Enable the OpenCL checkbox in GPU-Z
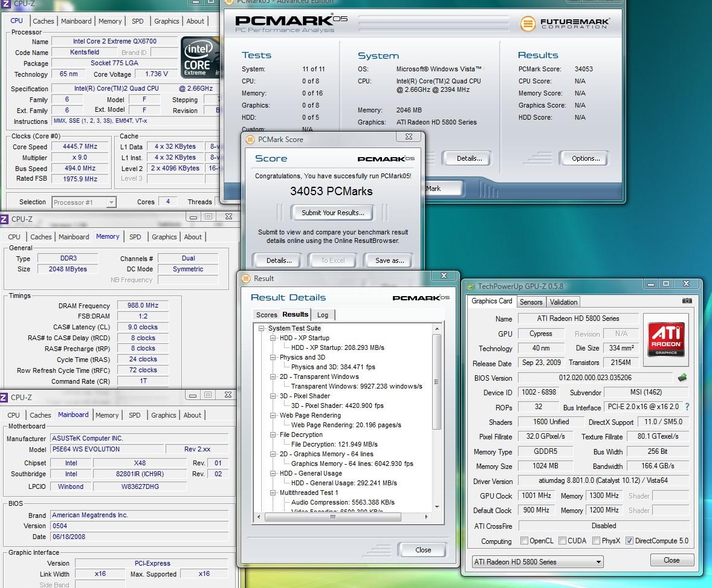Image resolution: width=712 pixels, height=588 pixels. pyautogui.click(x=524, y=540)
